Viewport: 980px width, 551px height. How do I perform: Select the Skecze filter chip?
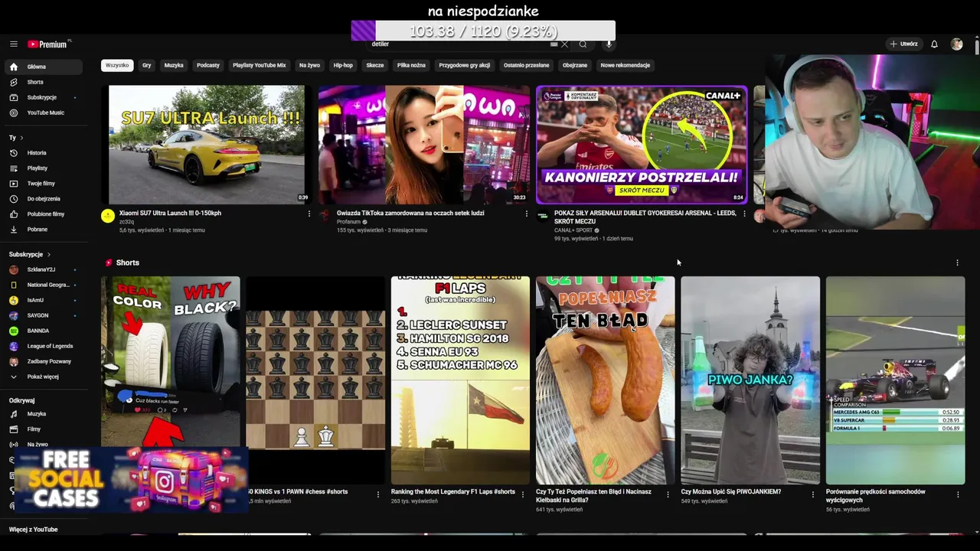(375, 65)
